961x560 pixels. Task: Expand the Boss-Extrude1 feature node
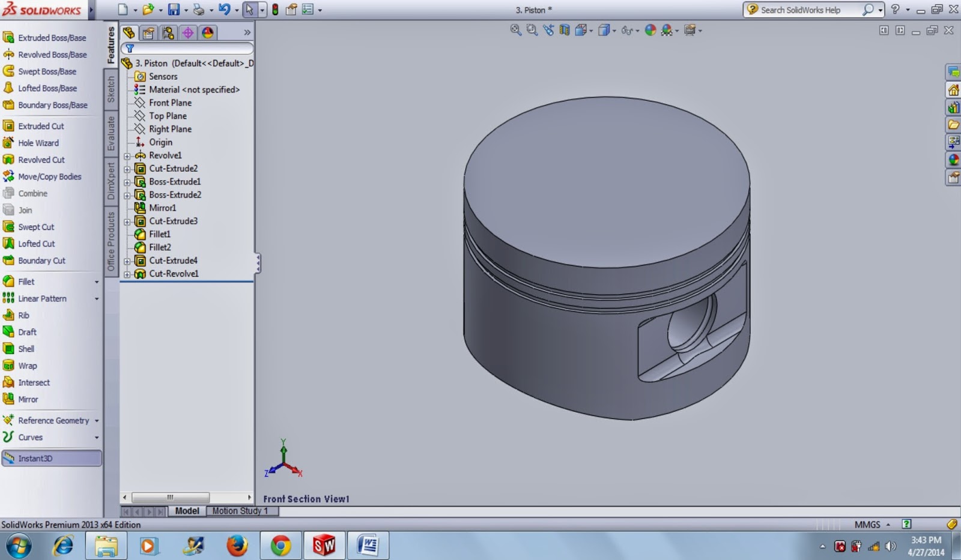click(127, 182)
